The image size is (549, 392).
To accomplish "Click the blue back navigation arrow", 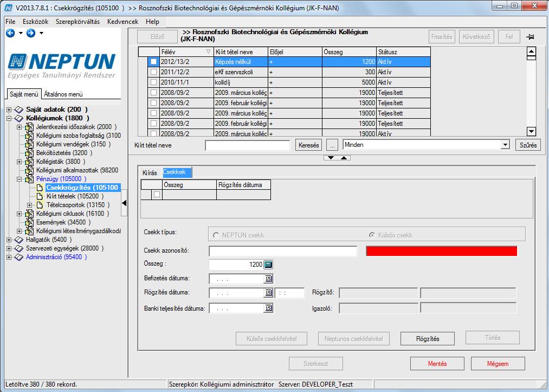I will [10, 33].
